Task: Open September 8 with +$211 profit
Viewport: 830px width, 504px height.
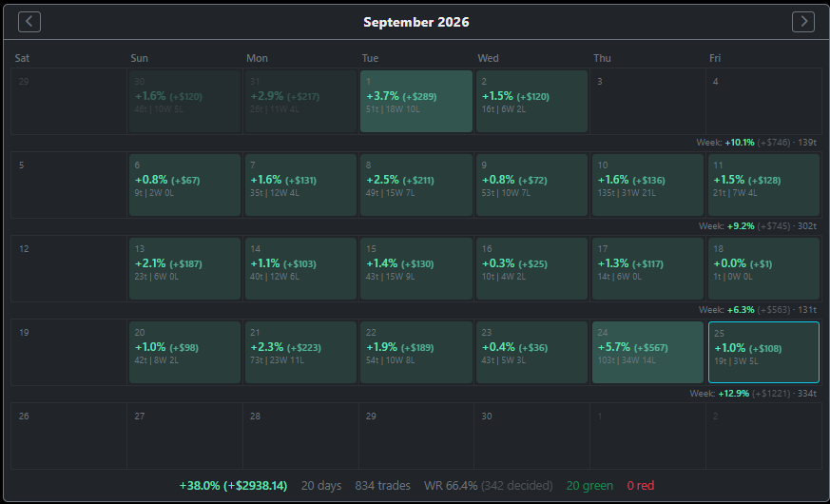Action: 416,184
